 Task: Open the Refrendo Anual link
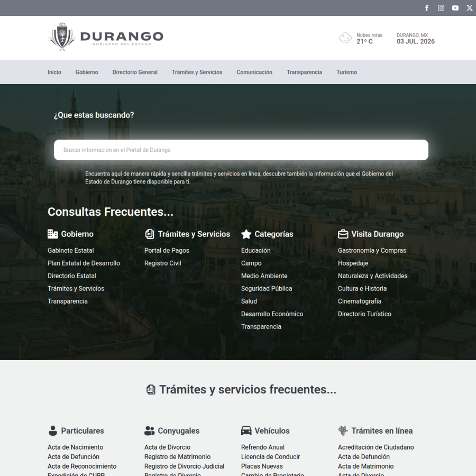[262, 447]
